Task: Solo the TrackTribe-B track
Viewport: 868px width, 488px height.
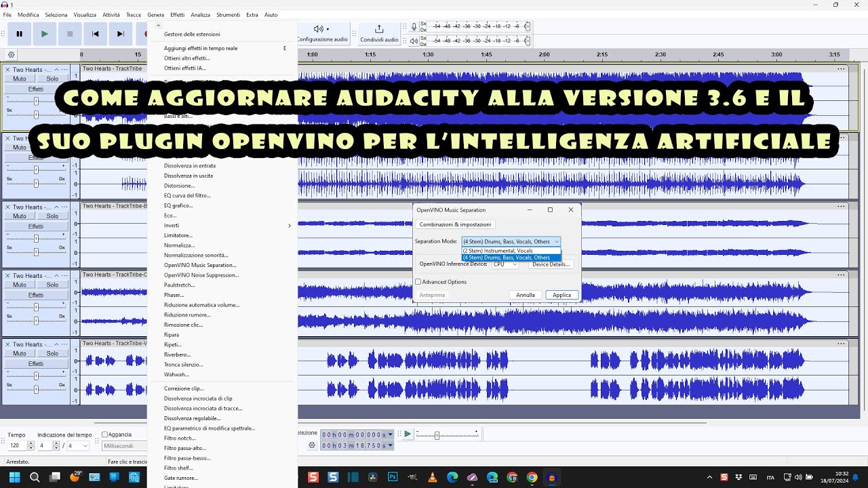Action: click(52, 216)
